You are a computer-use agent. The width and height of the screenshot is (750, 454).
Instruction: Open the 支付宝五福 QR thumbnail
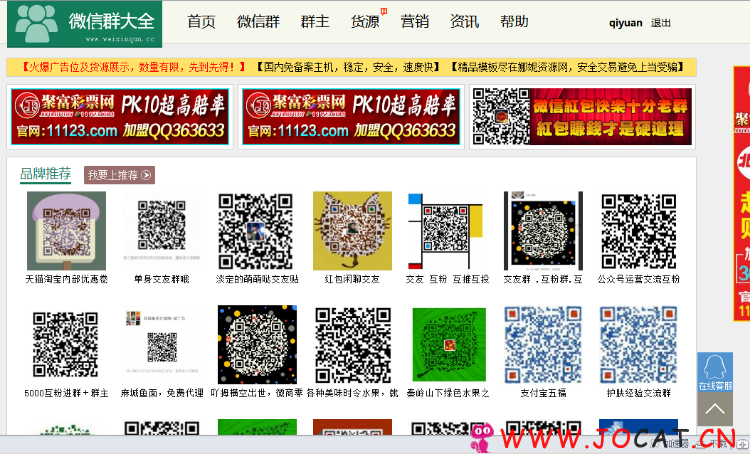click(543, 345)
